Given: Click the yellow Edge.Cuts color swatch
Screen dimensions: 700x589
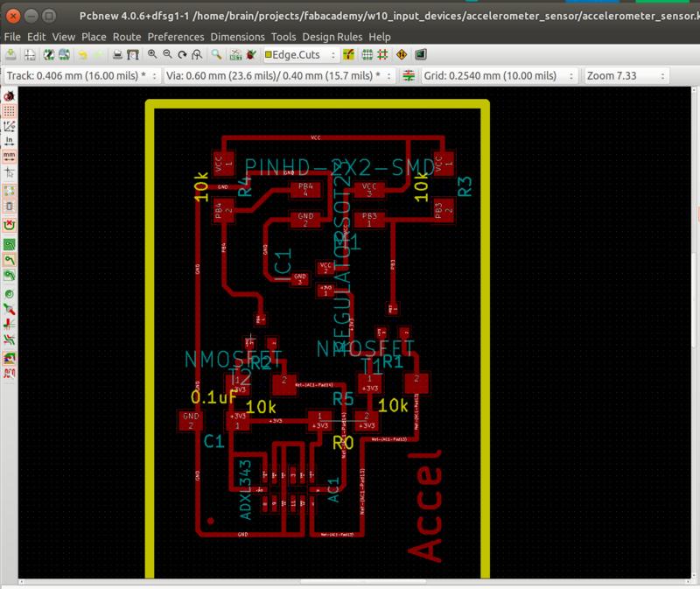Looking at the screenshot, I should tap(269, 57).
